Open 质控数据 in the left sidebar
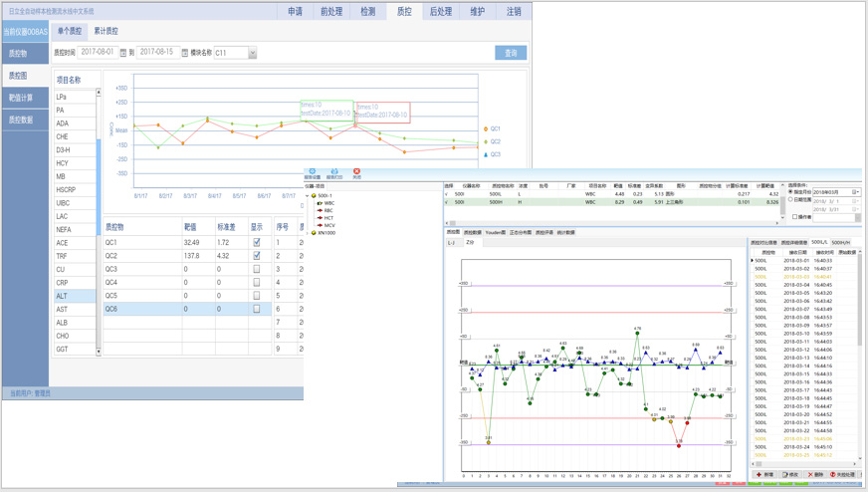Image resolution: width=868 pixels, height=492 pixels. click(x=26, y=120)
